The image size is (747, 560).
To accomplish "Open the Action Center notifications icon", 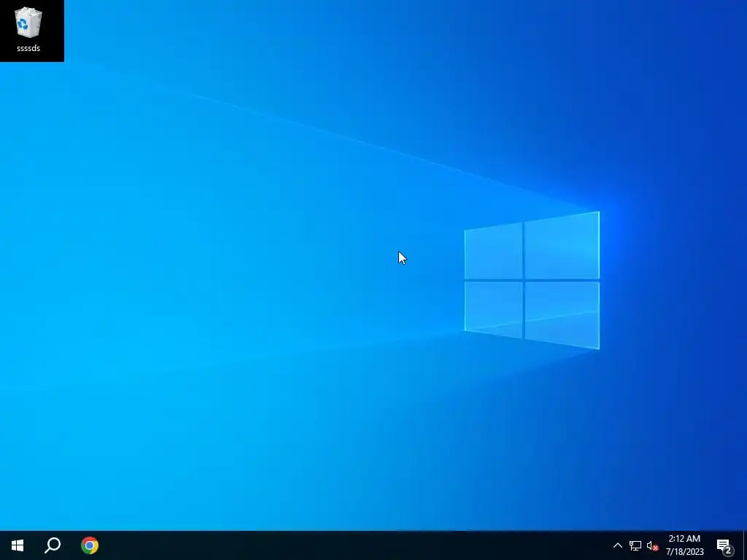I will pyautogui.click(x=724, y=545).
